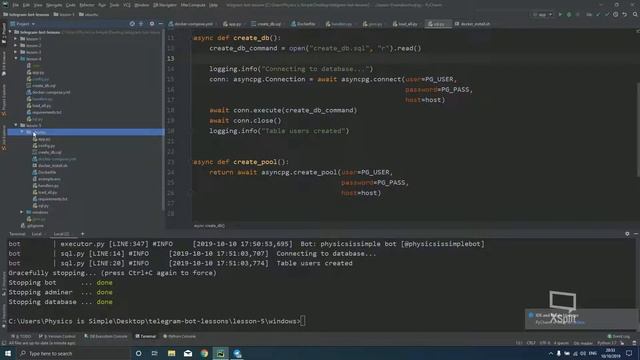Expand the lesson-2 folder
This screenshot has width=640, height=360.
pos(16,45)
